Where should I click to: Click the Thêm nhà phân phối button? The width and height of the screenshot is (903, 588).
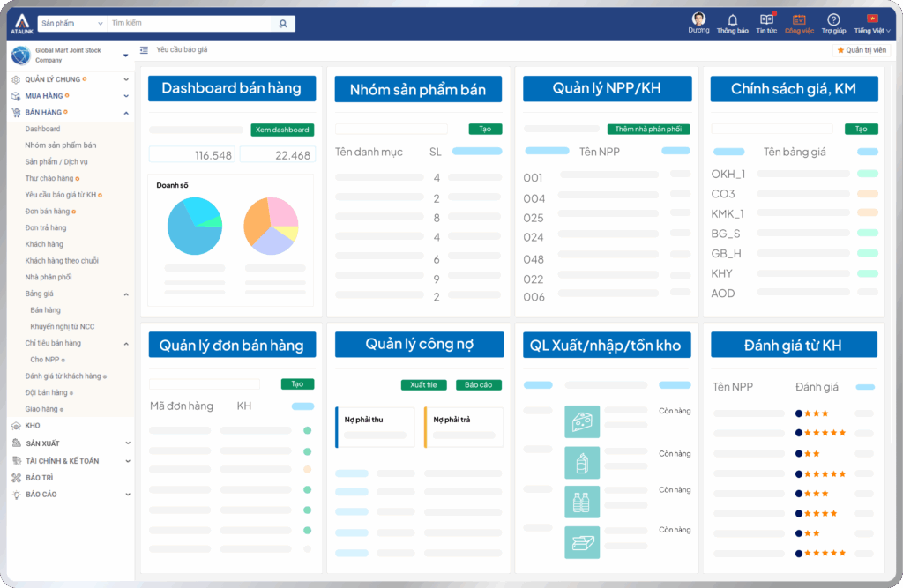click(x=648, y=130)
